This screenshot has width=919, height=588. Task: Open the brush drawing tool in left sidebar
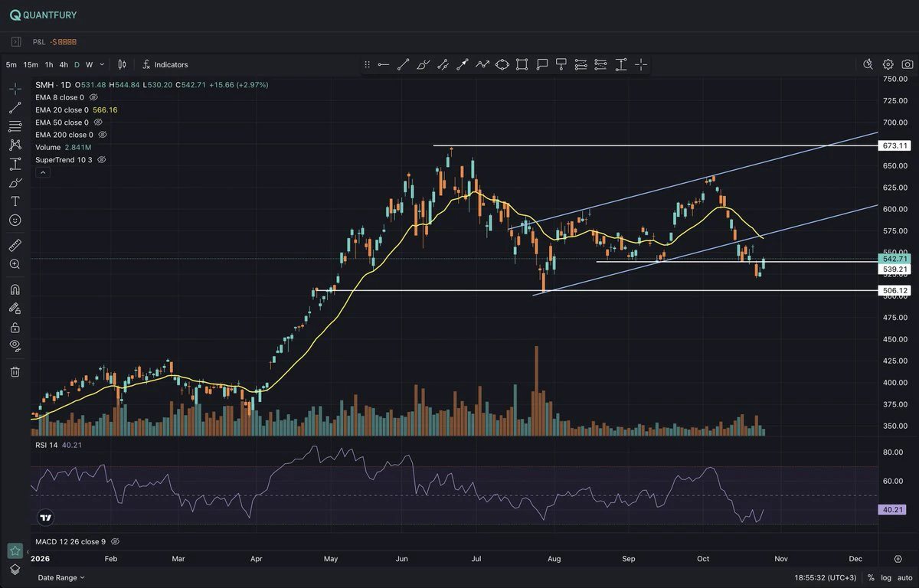coord(15,182)
